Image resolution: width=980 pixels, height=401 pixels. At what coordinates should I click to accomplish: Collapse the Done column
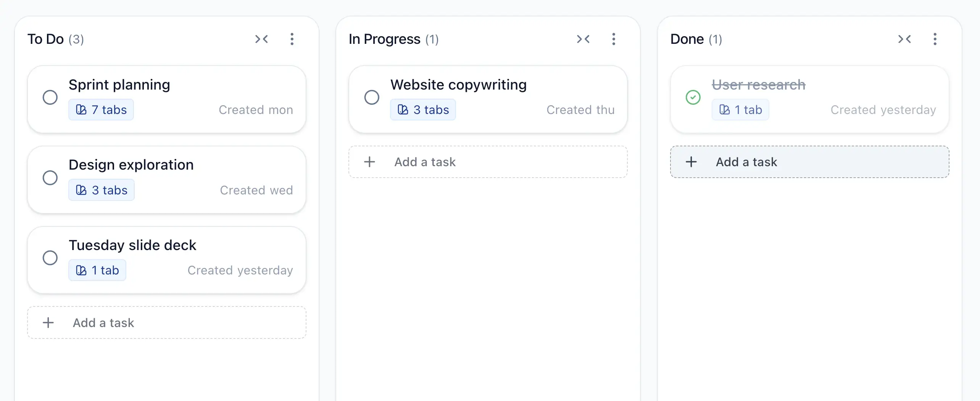click(x=904, y=39)
